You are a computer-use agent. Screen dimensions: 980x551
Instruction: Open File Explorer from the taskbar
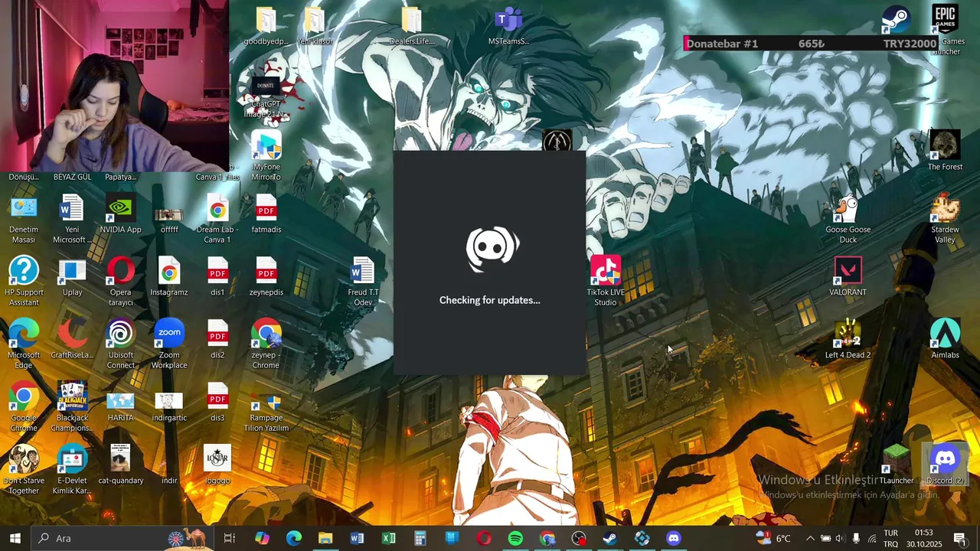tap(325, 538)
